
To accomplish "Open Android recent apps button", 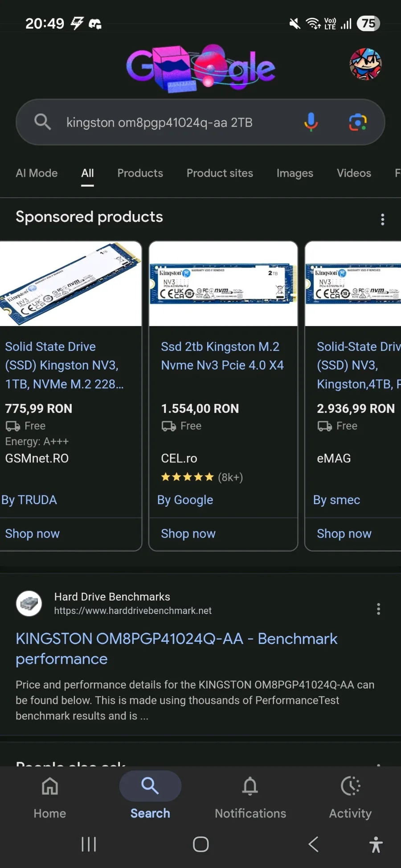I will 89,844.
